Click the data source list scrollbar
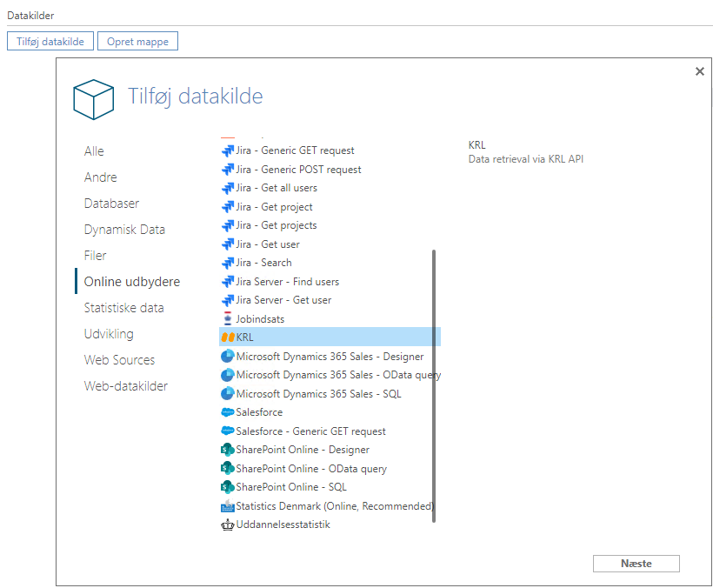Screen dimensions: 713x588 click(434, 386)
